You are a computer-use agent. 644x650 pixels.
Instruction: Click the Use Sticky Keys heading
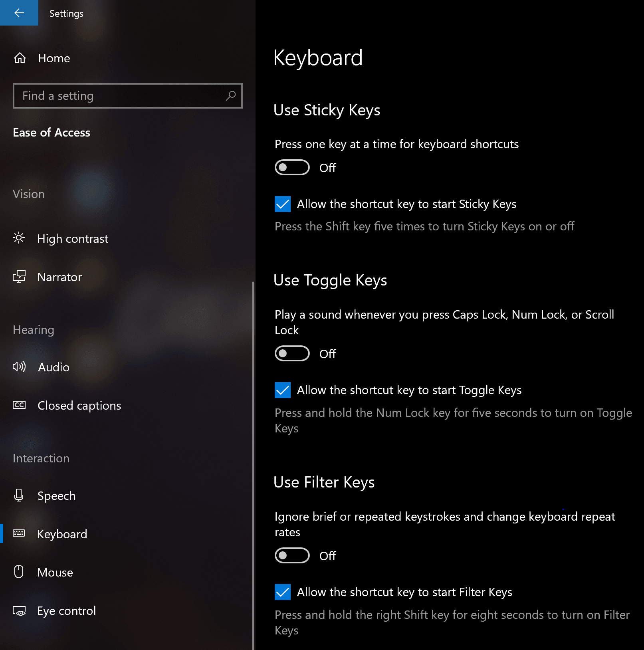tap(327, 110)
